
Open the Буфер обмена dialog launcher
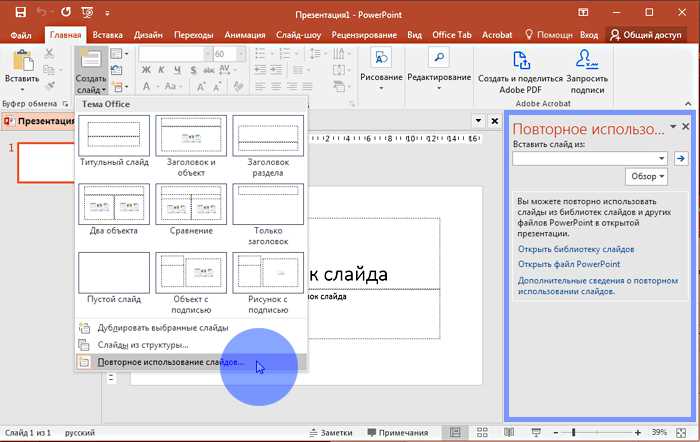pos(66,104)
